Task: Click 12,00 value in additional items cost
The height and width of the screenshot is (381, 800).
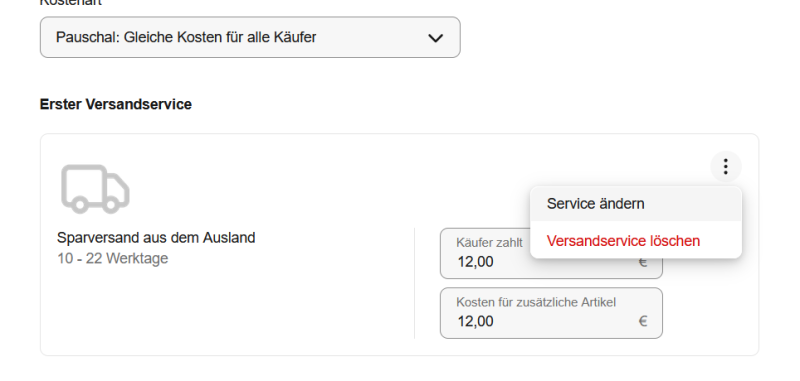Action: click(x=476, y=321)
